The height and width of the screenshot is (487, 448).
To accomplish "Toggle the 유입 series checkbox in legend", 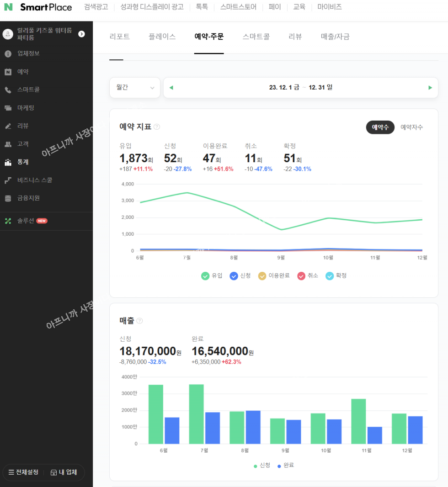I will [205, 276].
